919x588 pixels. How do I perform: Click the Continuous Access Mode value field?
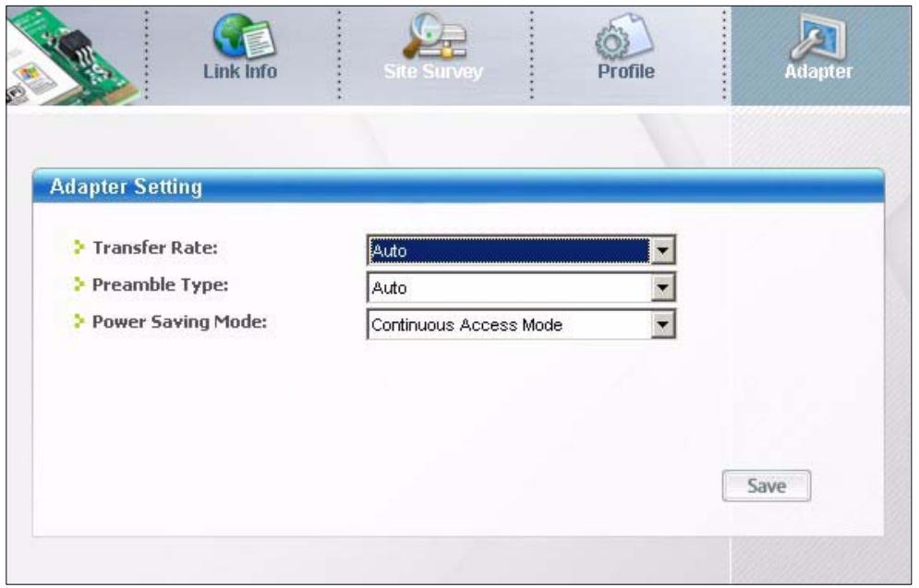(x=509, y=324)
